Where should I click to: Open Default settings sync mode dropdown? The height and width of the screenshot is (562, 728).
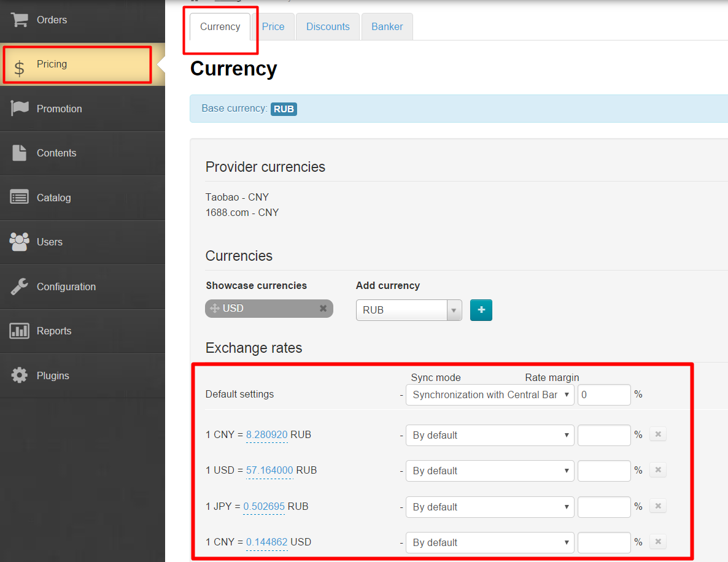[x=490, y=395]
